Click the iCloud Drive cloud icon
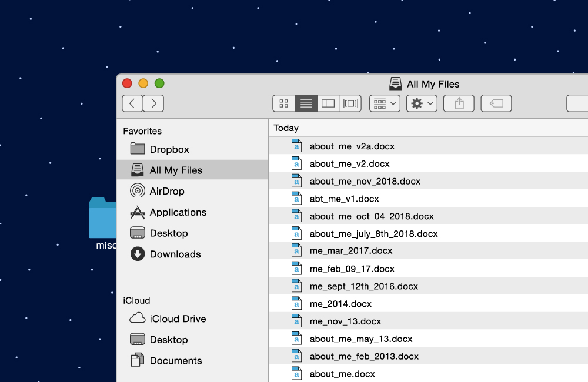 coord(137,319)
